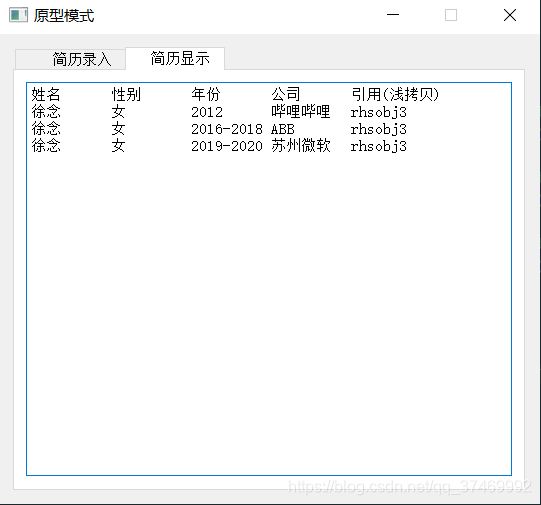
Task: Minimize the 原型模式 window
Action: pyautogui.click(x=393, y=15)
